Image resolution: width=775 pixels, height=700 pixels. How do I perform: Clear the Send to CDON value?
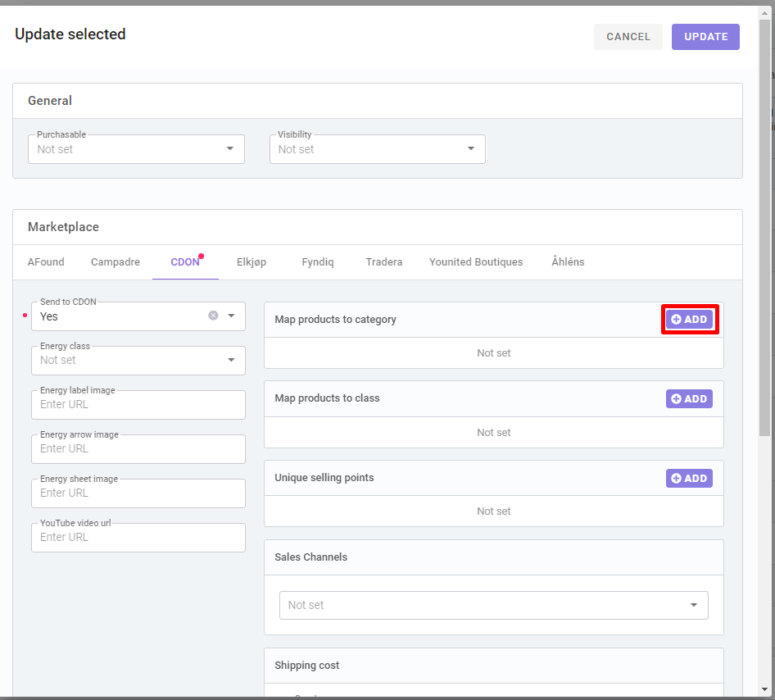(213, 316)
